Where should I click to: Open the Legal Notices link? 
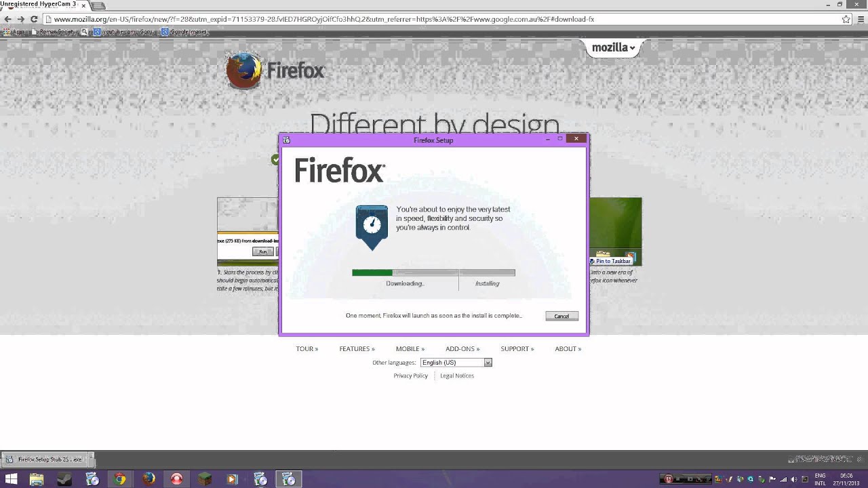(x=457, y=375)
